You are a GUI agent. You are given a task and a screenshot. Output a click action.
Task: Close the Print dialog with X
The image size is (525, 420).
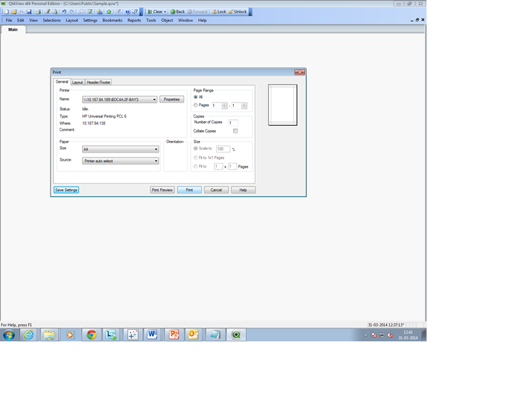tap(299, 73)
